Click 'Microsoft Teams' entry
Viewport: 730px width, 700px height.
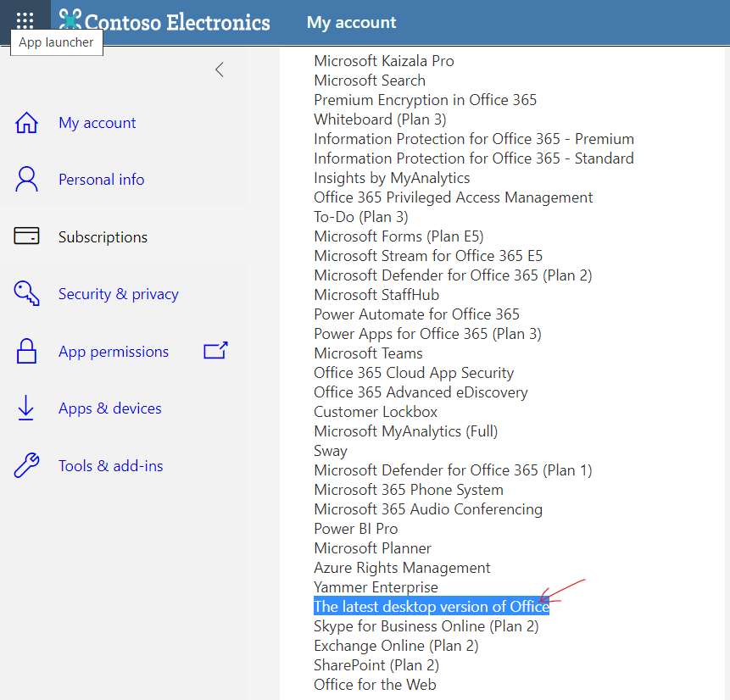[x=368, y=353]
